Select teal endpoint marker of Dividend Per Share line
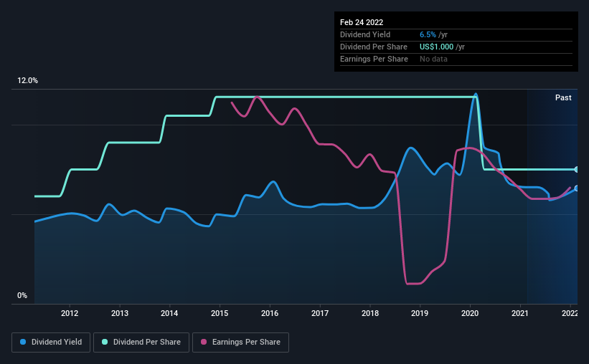 coord(576,169)
